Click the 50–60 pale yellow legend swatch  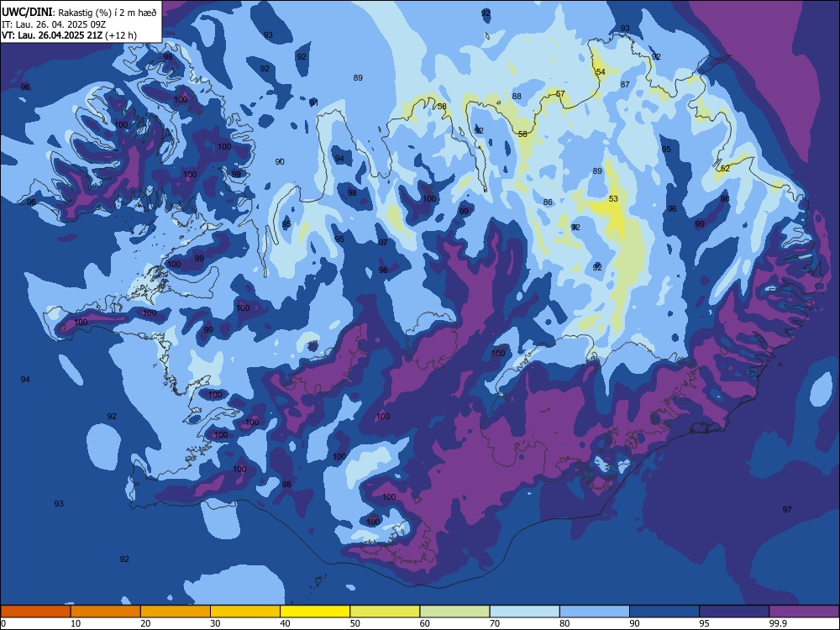coord(385,612)
